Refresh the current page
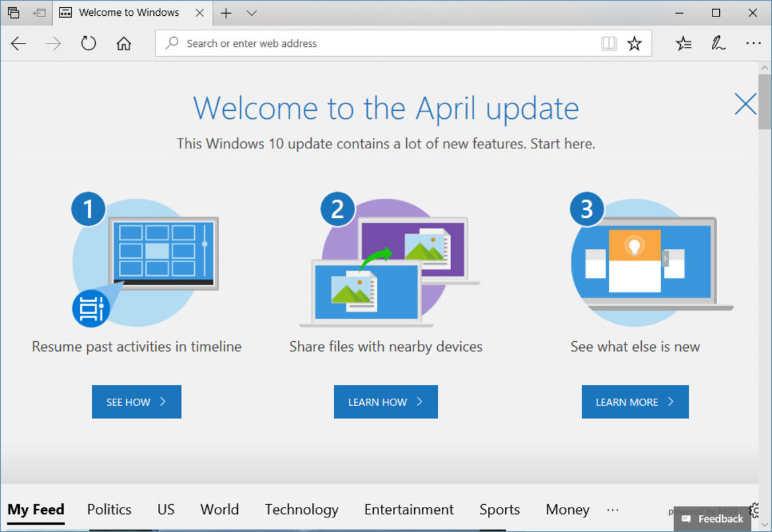Viewport: 772px width, 532px height. pyautogui.click(x=88, y=44)
